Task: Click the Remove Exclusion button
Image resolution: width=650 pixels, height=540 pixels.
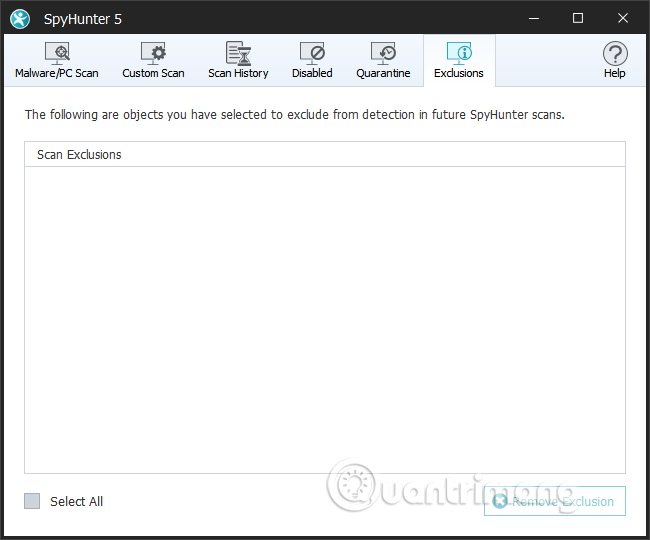Action: pyautogui.click(x=555, y=501)
